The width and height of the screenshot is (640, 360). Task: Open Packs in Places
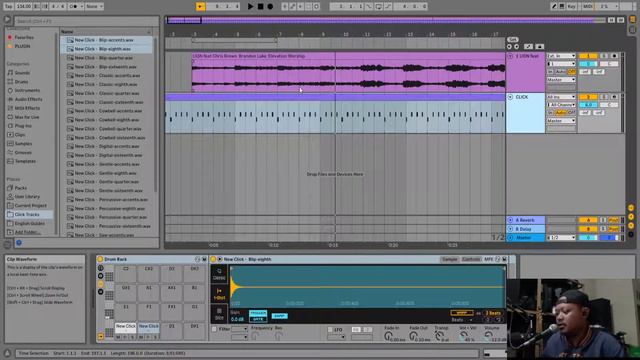[x=20, y=188]
